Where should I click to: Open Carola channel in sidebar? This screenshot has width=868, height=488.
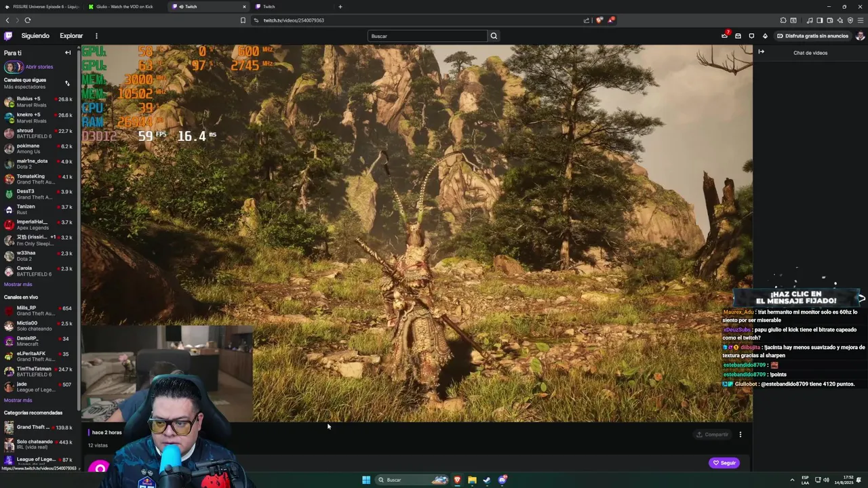tap(39, 271)
